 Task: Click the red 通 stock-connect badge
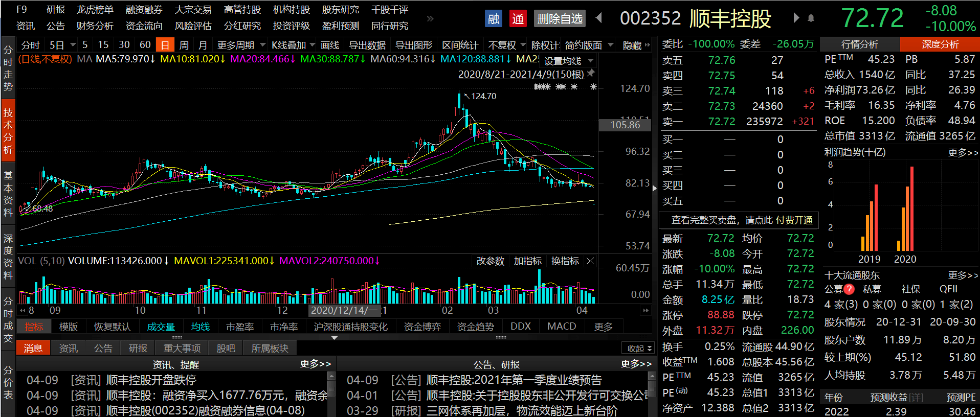pyautogui.click(x=518, y=19)
